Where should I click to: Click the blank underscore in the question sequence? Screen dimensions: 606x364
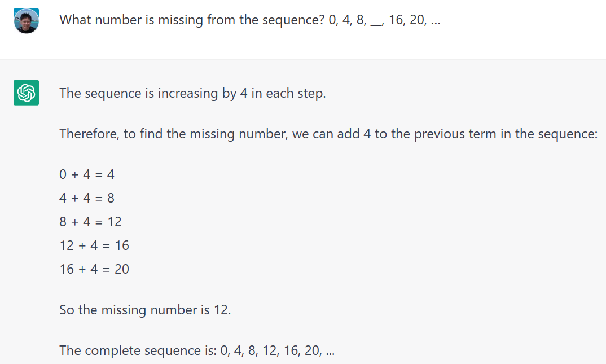point(376,23)
